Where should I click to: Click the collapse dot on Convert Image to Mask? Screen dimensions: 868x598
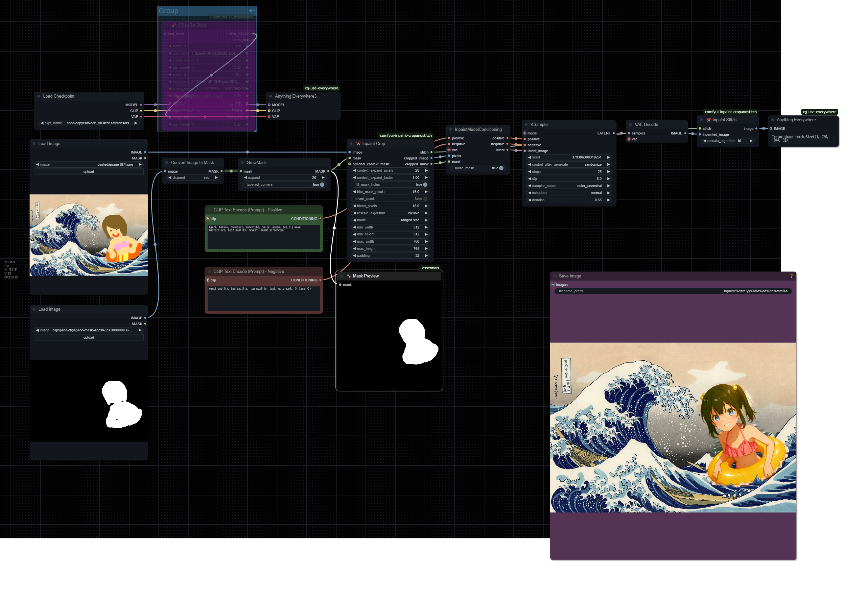(x=167, y=163)
